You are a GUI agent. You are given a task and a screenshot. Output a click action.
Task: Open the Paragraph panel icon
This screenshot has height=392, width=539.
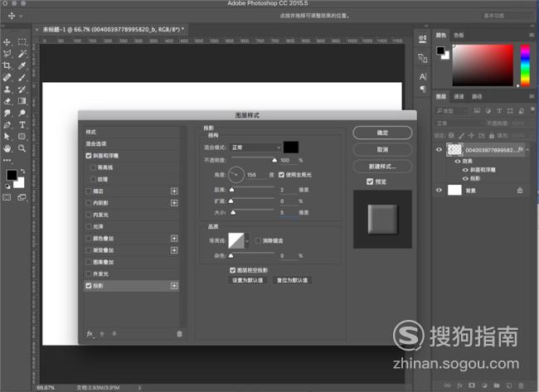[x=423, y=90]
